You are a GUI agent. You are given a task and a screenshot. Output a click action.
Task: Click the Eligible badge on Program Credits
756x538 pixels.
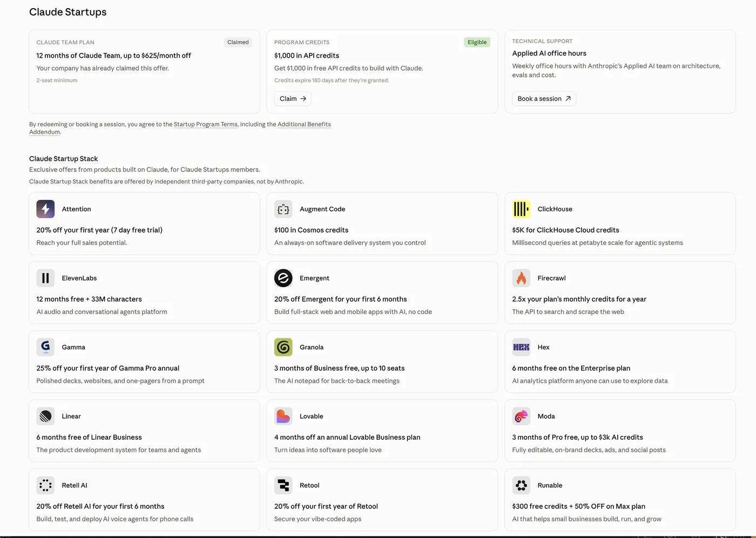click(477, 42)
